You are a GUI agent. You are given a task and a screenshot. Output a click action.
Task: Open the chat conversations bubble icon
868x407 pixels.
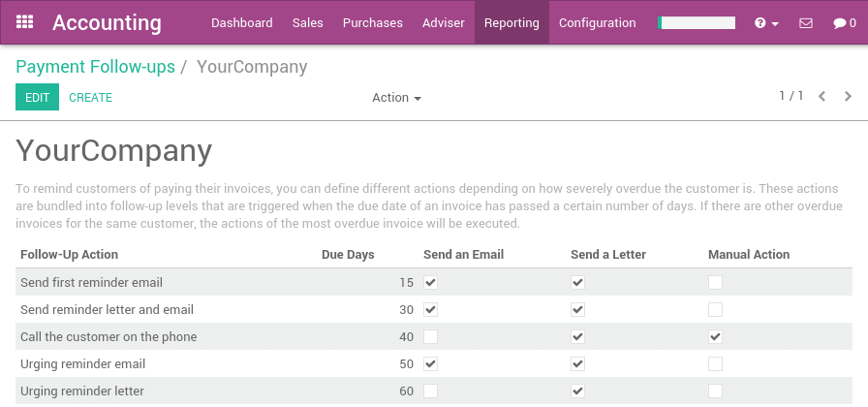[844, 23]
